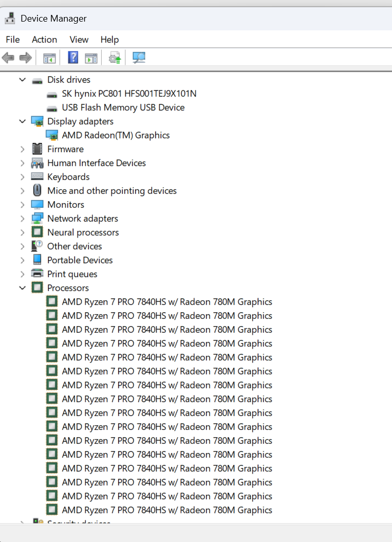Screen dimensions: 392x542
Task: Click the Processors category icon
Action: point(38,287)
